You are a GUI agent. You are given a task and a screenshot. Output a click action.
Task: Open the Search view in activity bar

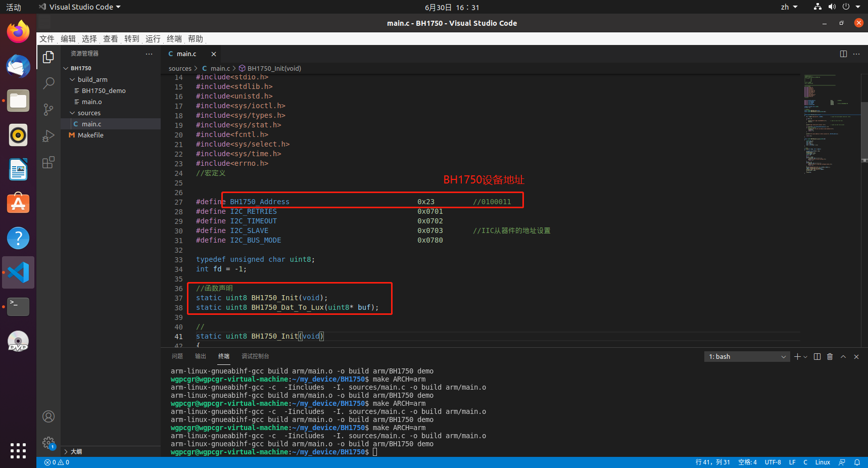point(49,83)
